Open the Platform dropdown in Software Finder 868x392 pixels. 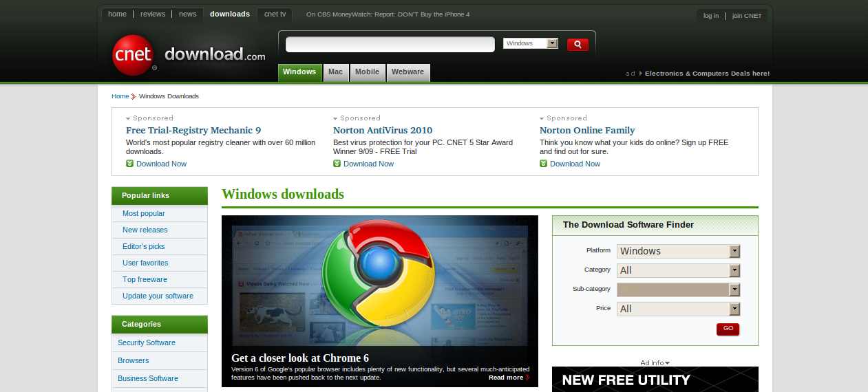click(x=678, y=251)
